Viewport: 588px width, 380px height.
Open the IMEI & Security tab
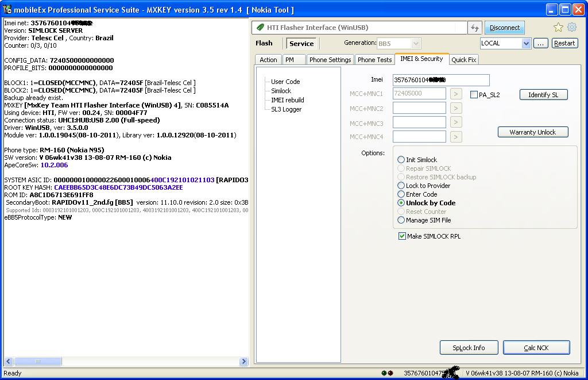pos(421,59)
